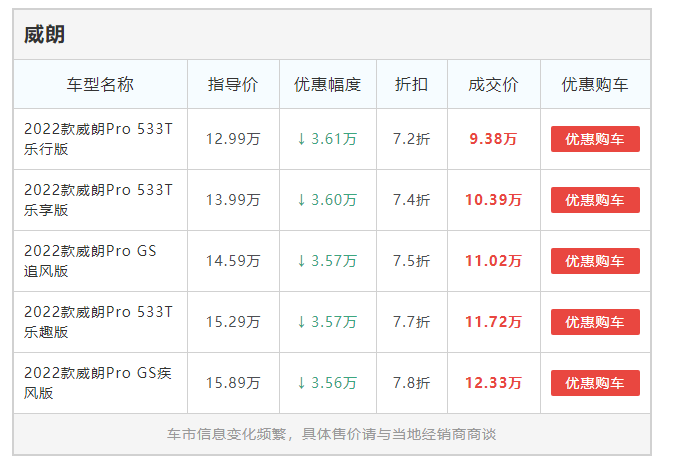Screen dimensions: 679x472
Task: Click the 指导价 column header
Action: click(233, 84)
